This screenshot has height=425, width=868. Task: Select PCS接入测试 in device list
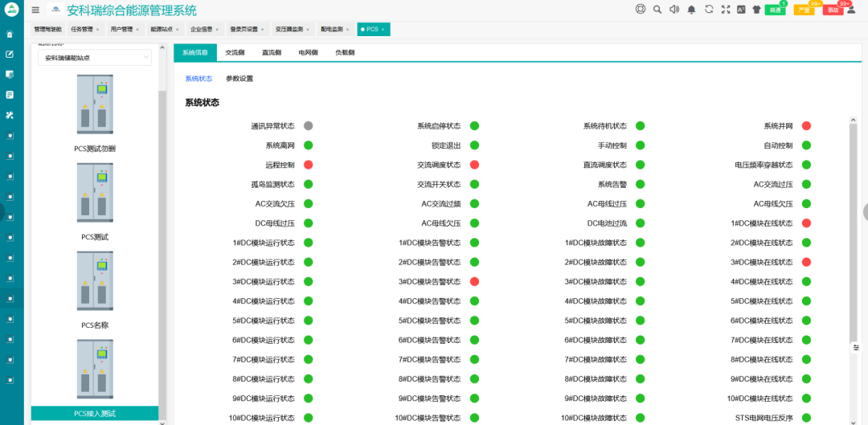(x=95, y=414)
